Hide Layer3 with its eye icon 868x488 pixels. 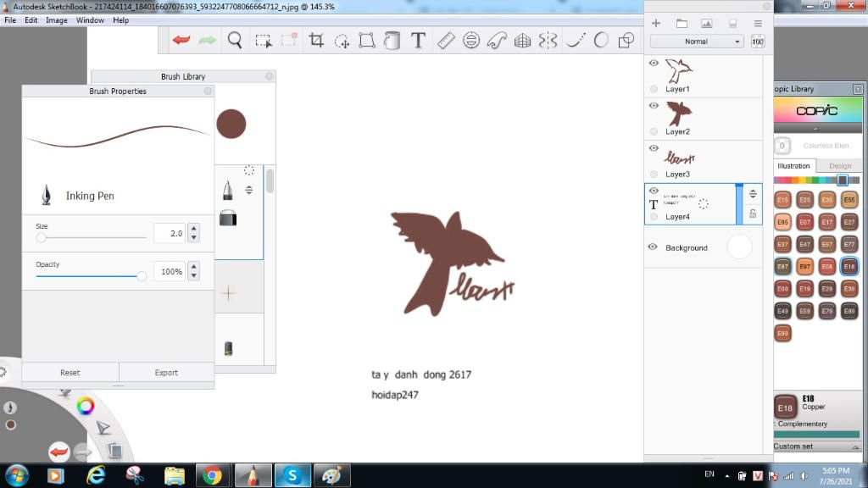tap(654, 148)
